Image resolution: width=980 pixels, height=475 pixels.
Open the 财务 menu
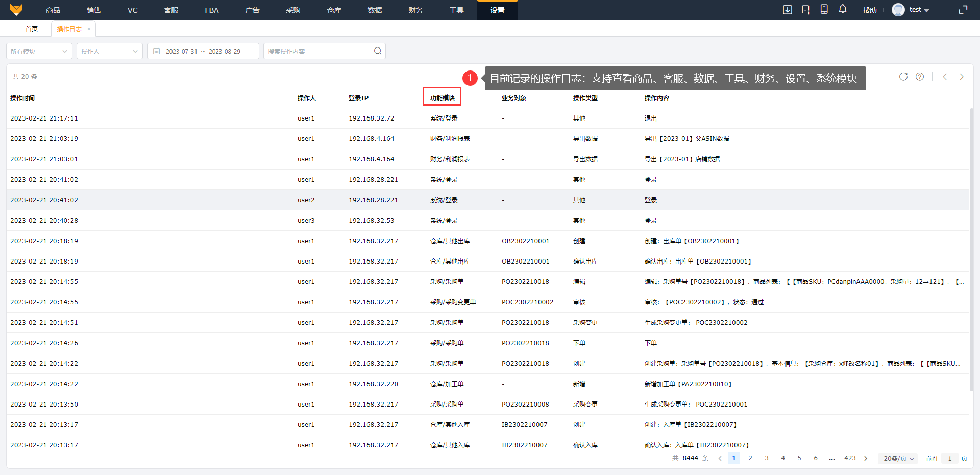pyautogui.click(x=415, y=10)
